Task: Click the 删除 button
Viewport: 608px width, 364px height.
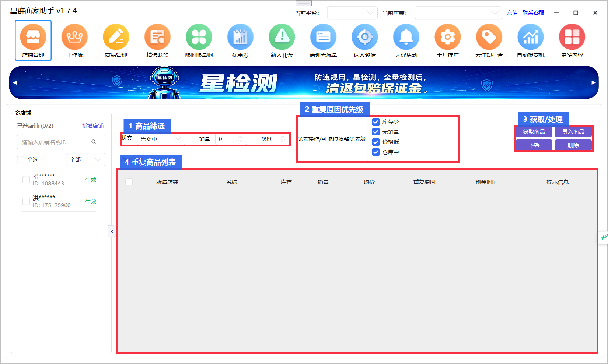Action: tap(573, 145)
